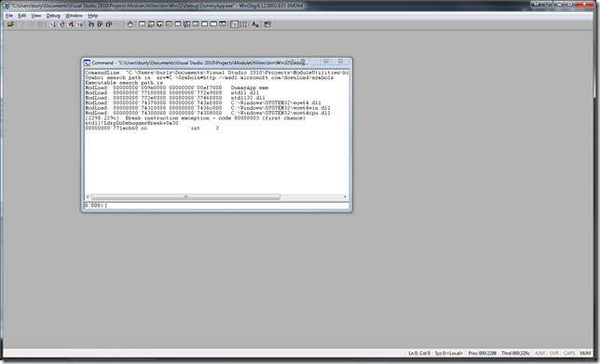This screenshot has width=600, height=364.
Task: Open source file toolbar icon
Action: coord(10,24)
